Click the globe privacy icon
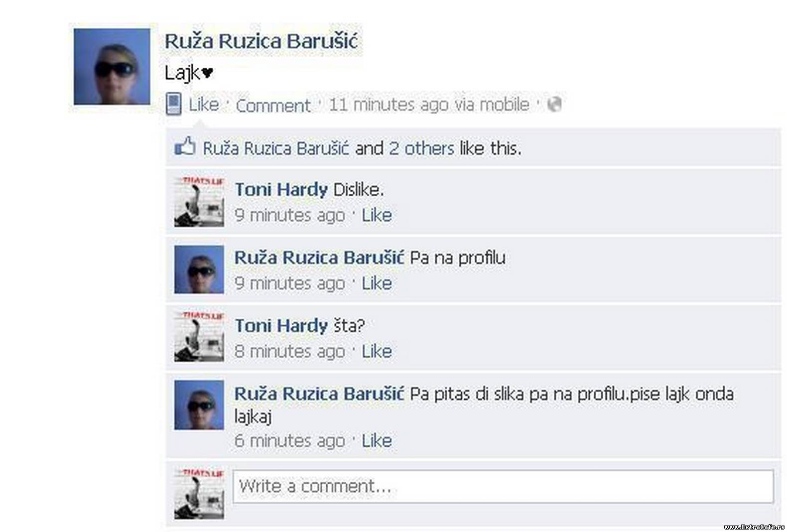 554,104
